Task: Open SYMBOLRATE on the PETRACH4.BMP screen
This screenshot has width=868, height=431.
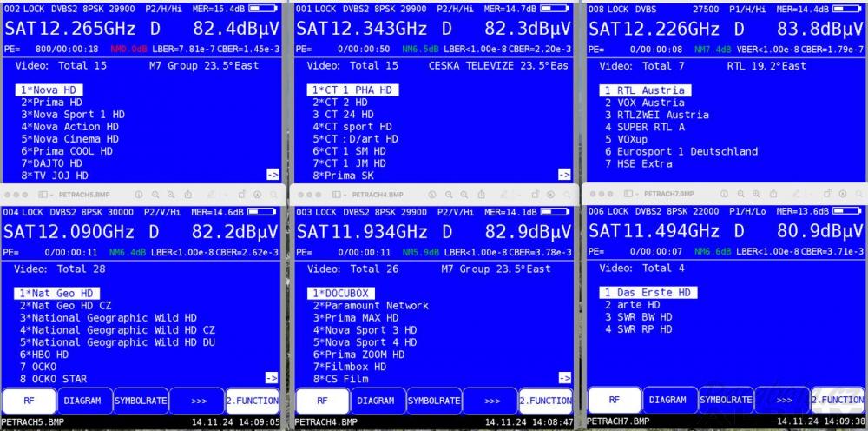Action: (x=434, y=401)
